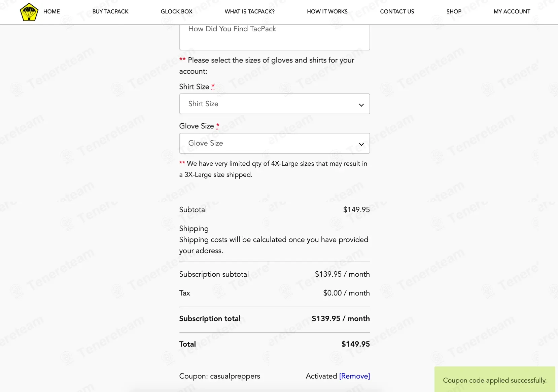The image size is (558, 392).
Task: Go to the HOME menu item
Action: [51, 11]
